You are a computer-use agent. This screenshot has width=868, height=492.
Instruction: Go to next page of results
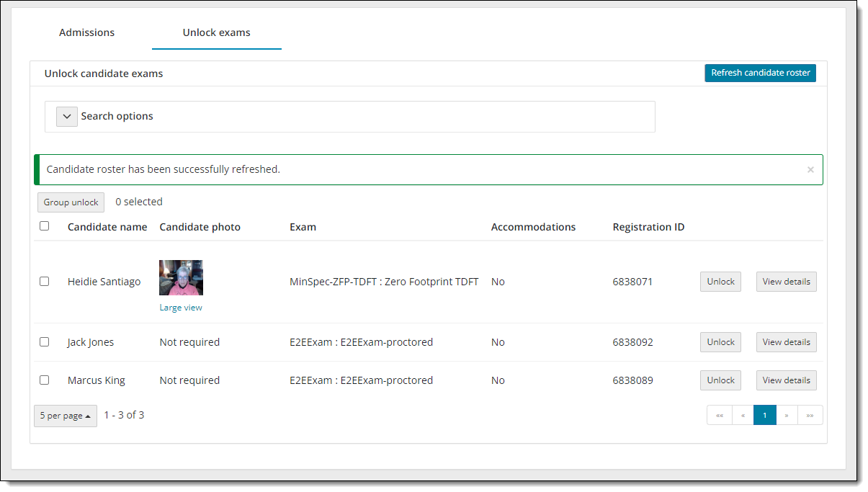[x=787, y=416]
